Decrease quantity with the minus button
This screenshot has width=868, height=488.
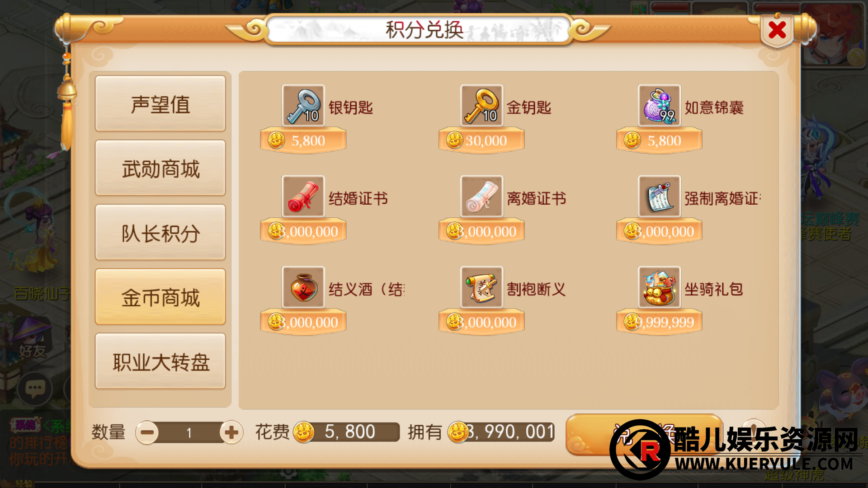147,432
